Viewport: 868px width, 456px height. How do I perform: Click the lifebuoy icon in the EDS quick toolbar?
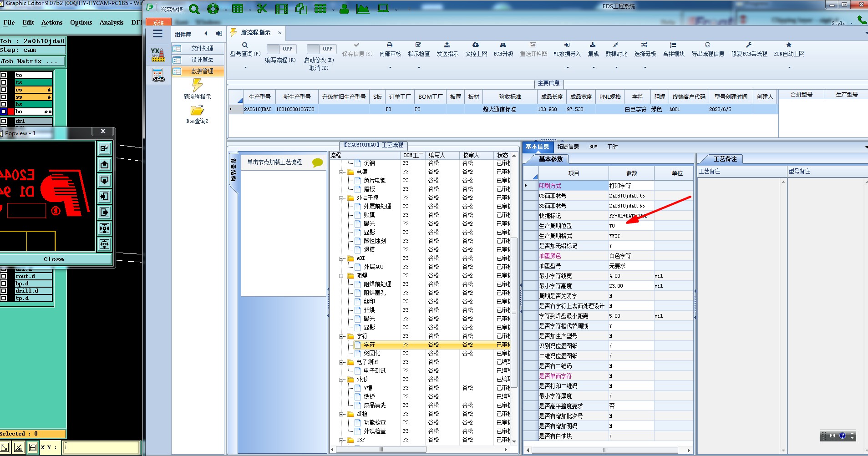click(x=213, y=9)
